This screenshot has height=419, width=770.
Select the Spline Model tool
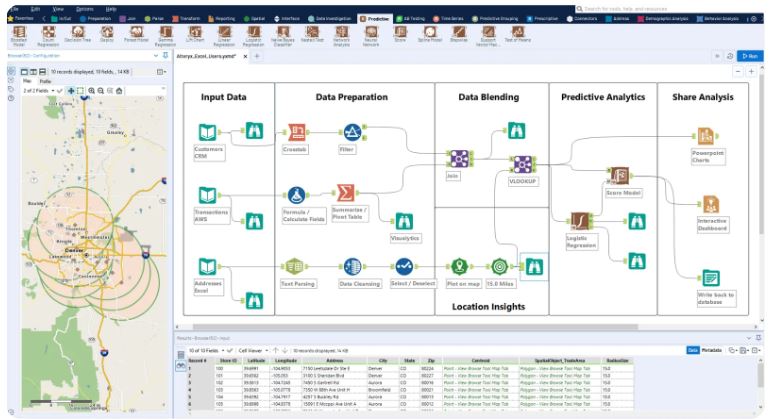(430, 34)
